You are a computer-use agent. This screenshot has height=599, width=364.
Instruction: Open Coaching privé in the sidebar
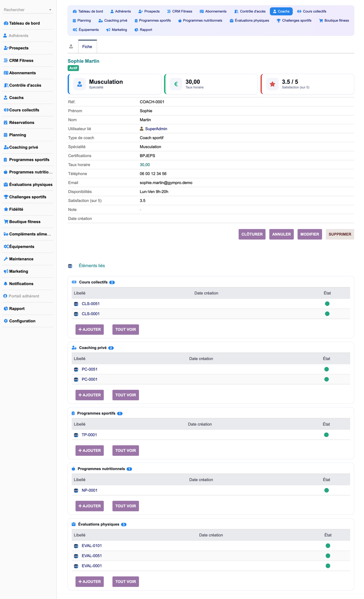pyautogui.click(x=24, y=147)
